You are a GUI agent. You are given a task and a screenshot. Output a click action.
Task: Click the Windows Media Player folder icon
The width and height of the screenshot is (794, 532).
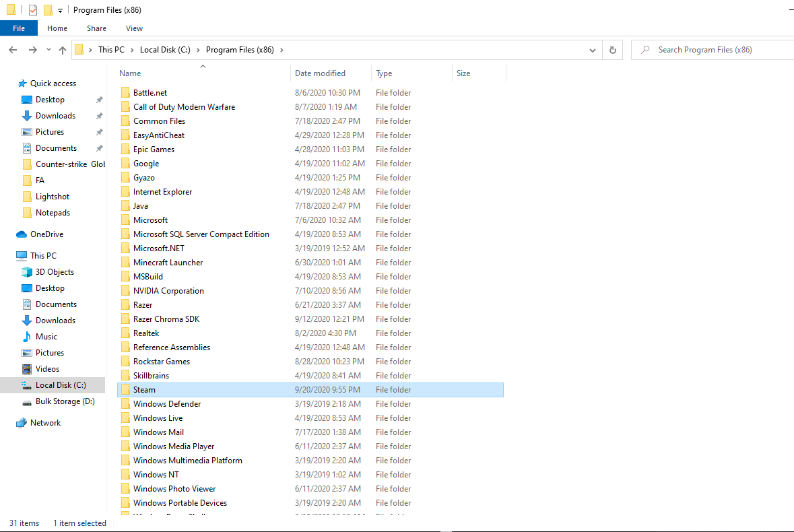(x=125, y=446)
